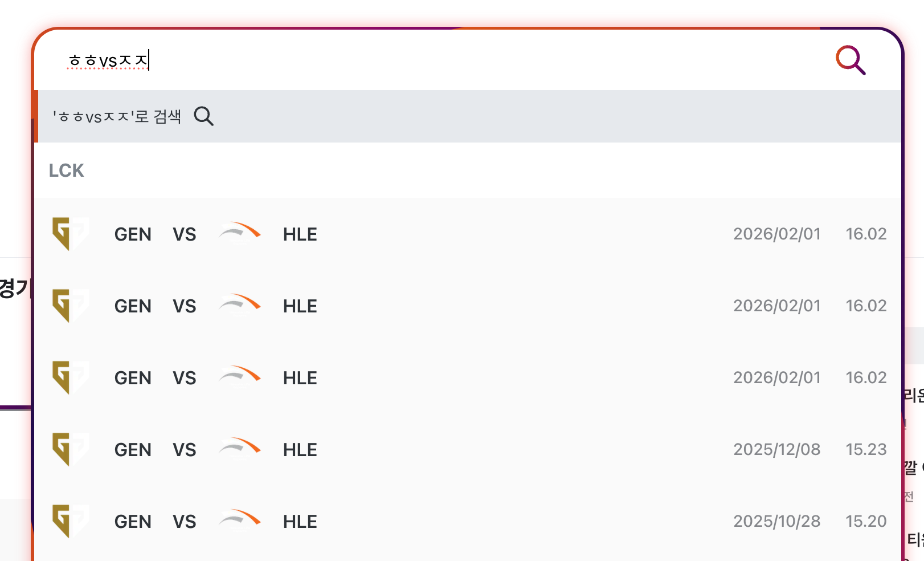The width and height of the screenshot is (924, 561).
Task: Select the third 2026/02/01 match date
Action: pyautogui.click(x=776, y=377)
